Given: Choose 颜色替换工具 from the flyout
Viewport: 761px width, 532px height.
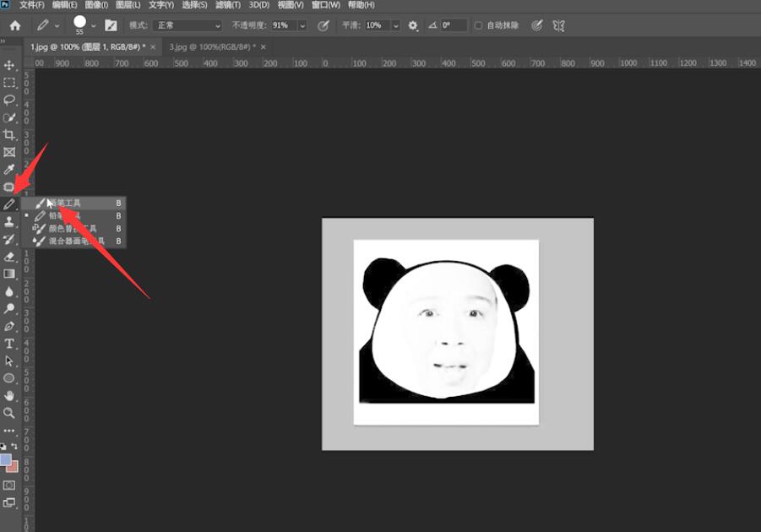Looking at the screenshot, I should coord(73,229).
